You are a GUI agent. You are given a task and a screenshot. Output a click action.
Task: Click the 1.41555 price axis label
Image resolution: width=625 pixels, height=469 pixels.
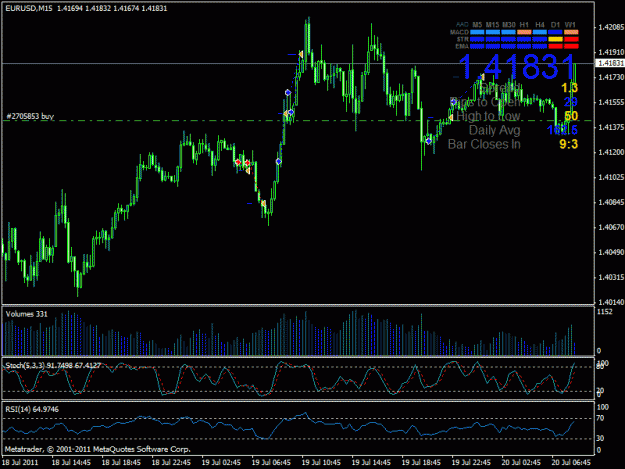click(x=611, y=102)
